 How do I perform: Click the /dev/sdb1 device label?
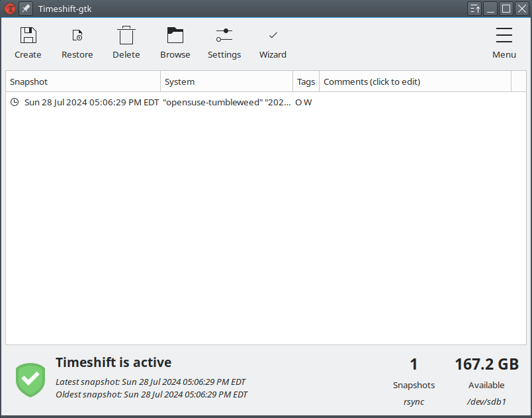click(486, 401)
